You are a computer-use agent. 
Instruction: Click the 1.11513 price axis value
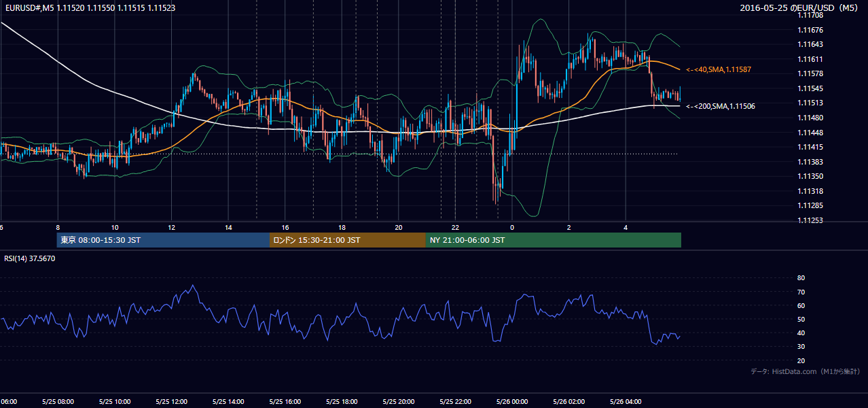[810, 103]
